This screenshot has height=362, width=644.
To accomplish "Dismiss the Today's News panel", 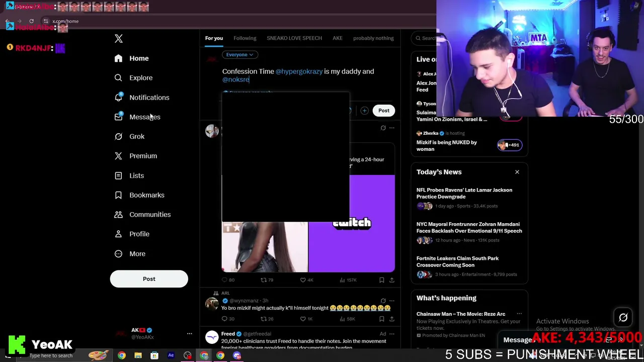I will pyautogui.click(x=517, y=172).
